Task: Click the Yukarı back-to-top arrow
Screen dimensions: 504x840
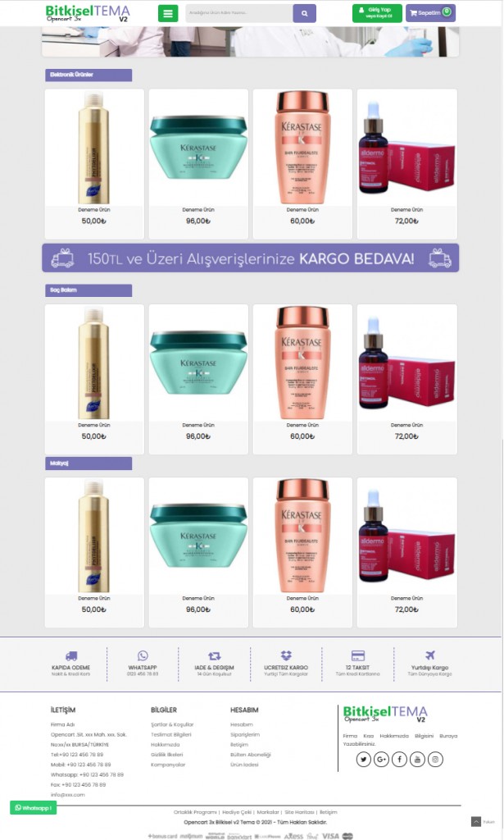Action: (x=476, y=821)
